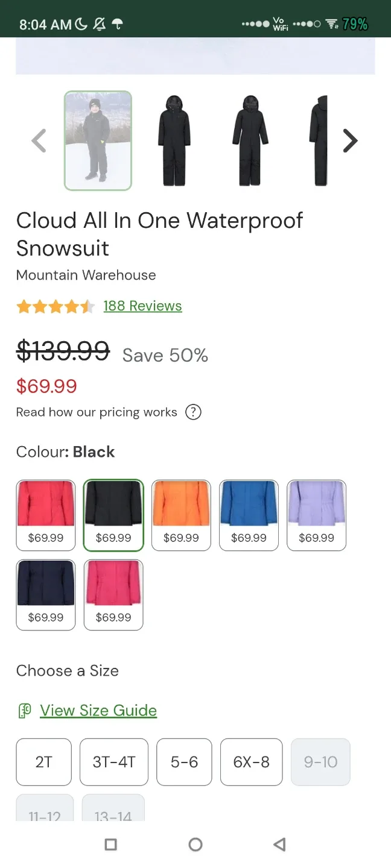This screenshot has height=868, width=391.
Task: Tap the Android recent apps square icon
Action: click(110, 844)
